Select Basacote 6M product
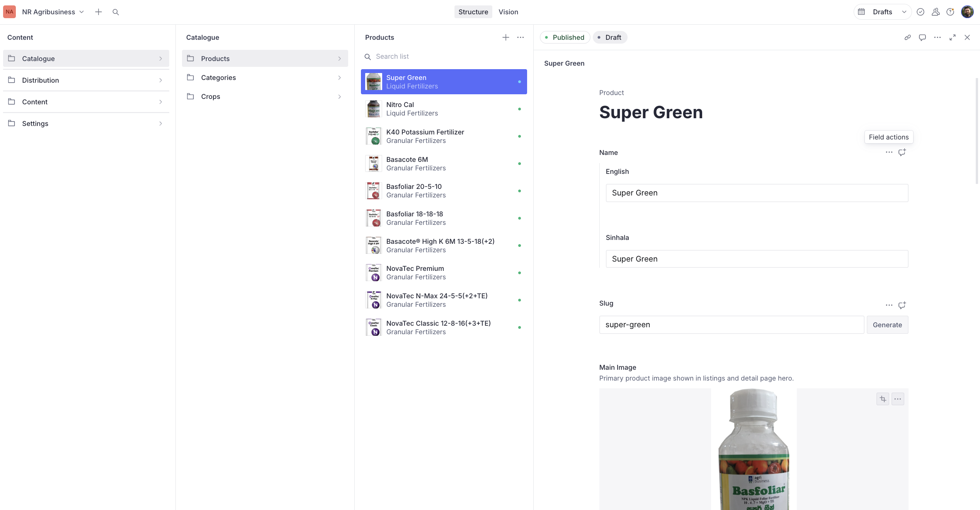Screen dimensions: 980x510 [x=444, y=163]
